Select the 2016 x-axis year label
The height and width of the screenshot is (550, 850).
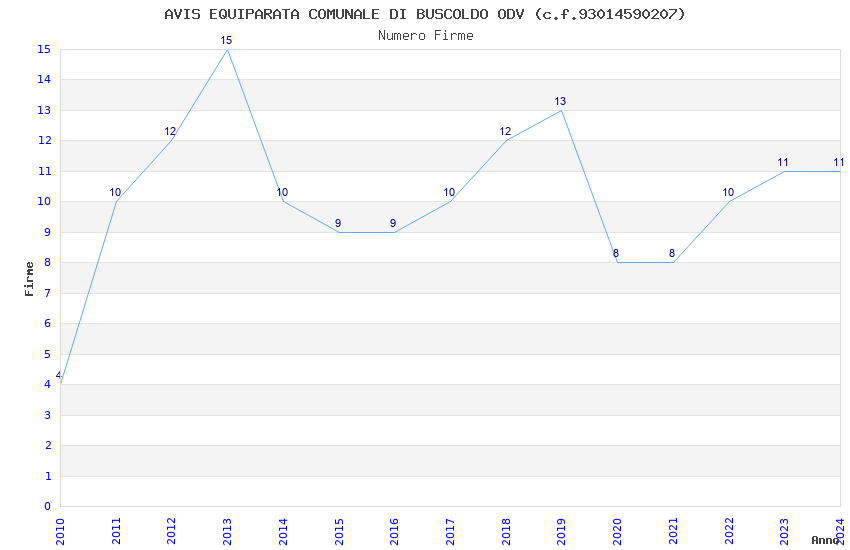(395, 531)
